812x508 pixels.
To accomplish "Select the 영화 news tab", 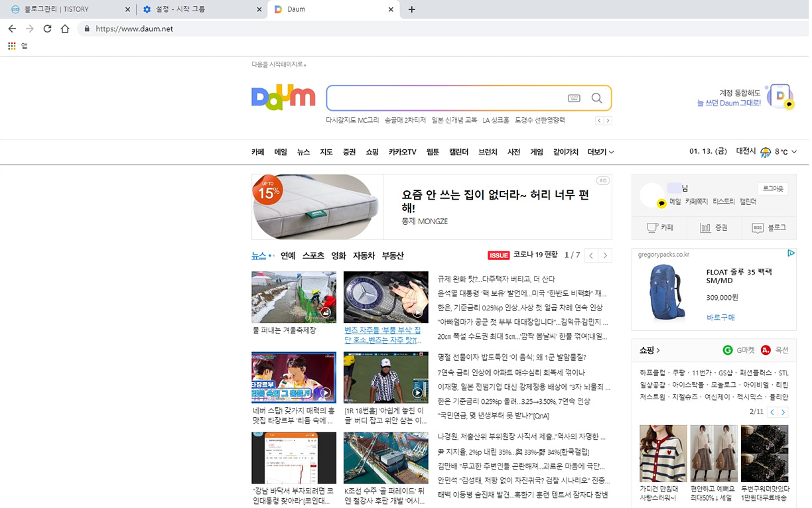I will tap(338, 255).
